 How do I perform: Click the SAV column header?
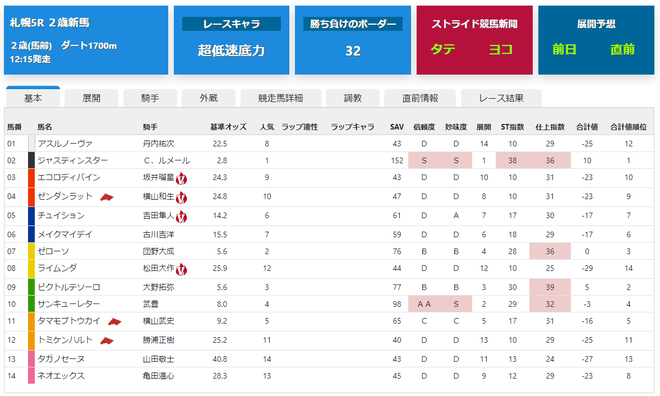click(x=397, y=127)
